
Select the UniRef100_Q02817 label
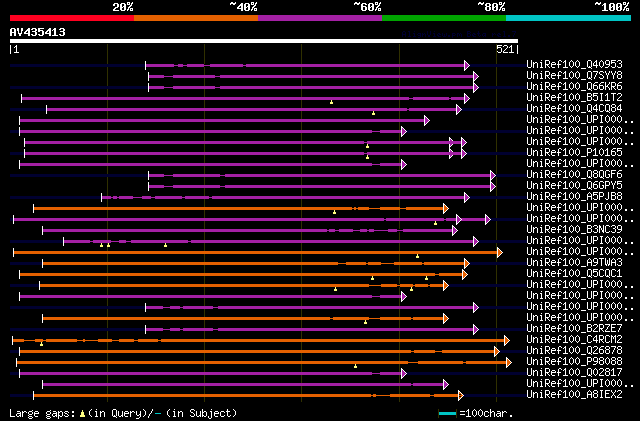574,373
